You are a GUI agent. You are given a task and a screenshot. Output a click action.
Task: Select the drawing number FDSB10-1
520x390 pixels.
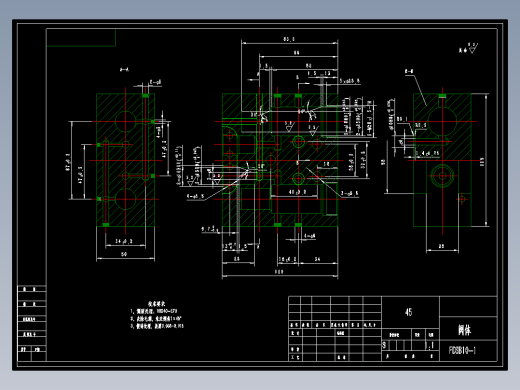(462, 350)
